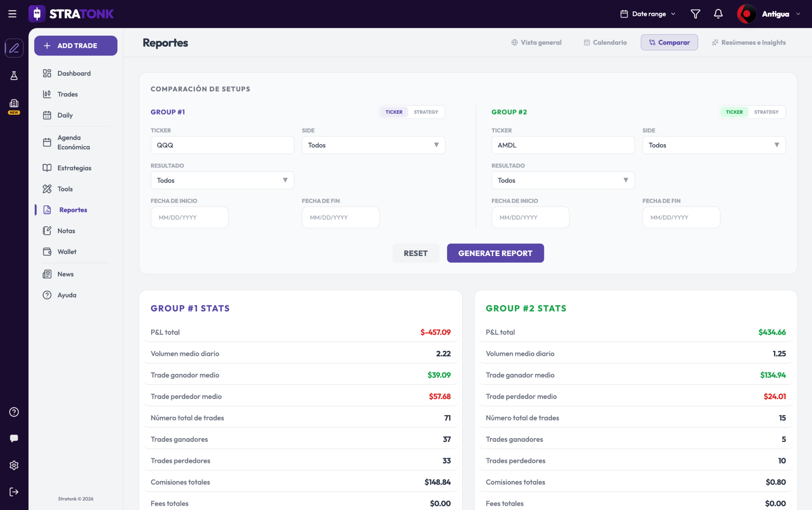Select Group #2 Ticker toggle option

coord(734,112)
